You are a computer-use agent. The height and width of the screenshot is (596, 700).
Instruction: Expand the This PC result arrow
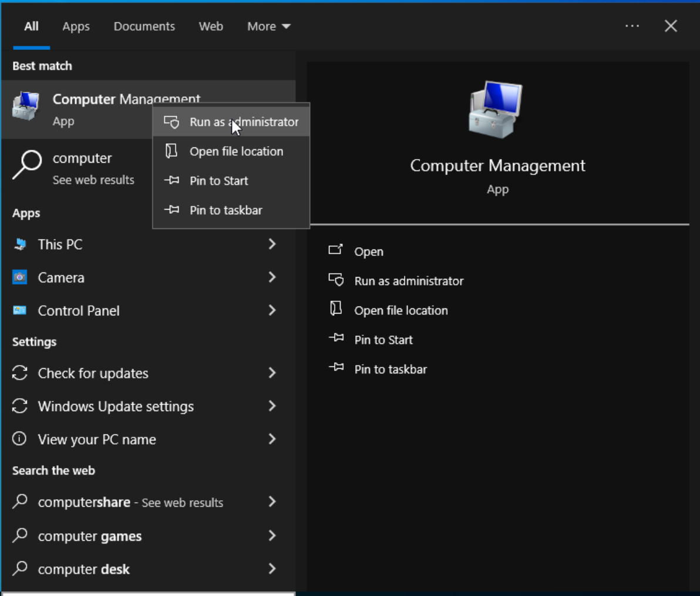tap(272, 244)
